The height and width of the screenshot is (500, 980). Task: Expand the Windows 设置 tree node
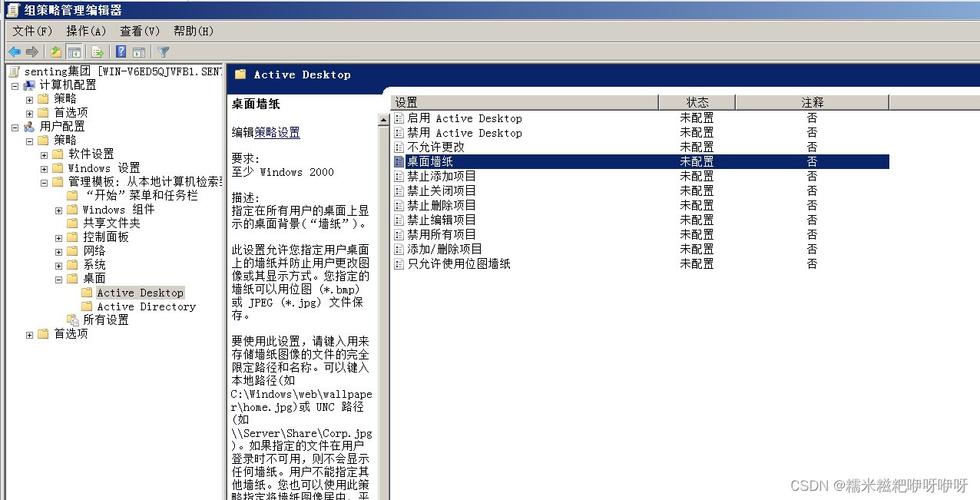click(44, 169)
